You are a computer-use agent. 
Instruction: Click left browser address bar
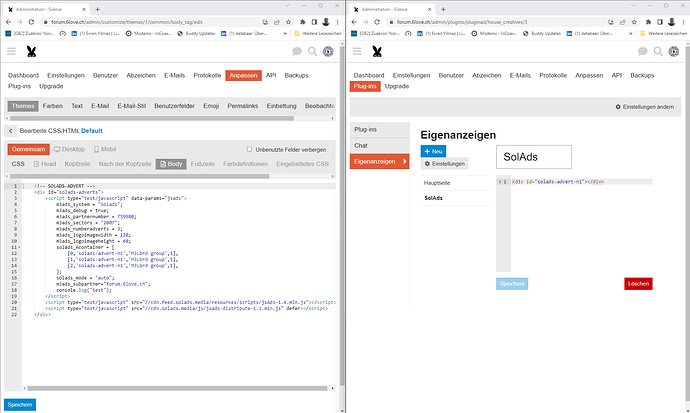154,22
